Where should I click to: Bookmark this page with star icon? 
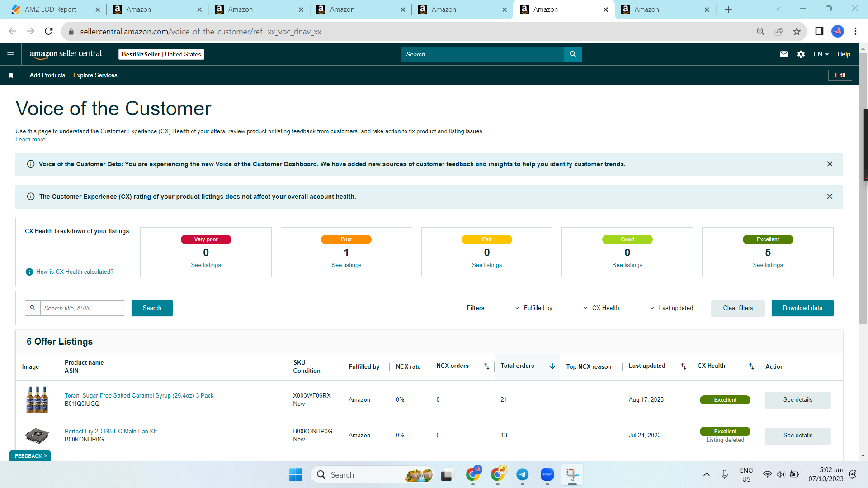coord(797,31)
